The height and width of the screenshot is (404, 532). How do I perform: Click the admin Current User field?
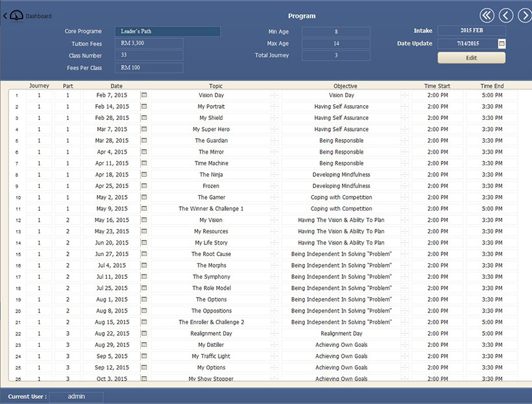pos(76,396)
